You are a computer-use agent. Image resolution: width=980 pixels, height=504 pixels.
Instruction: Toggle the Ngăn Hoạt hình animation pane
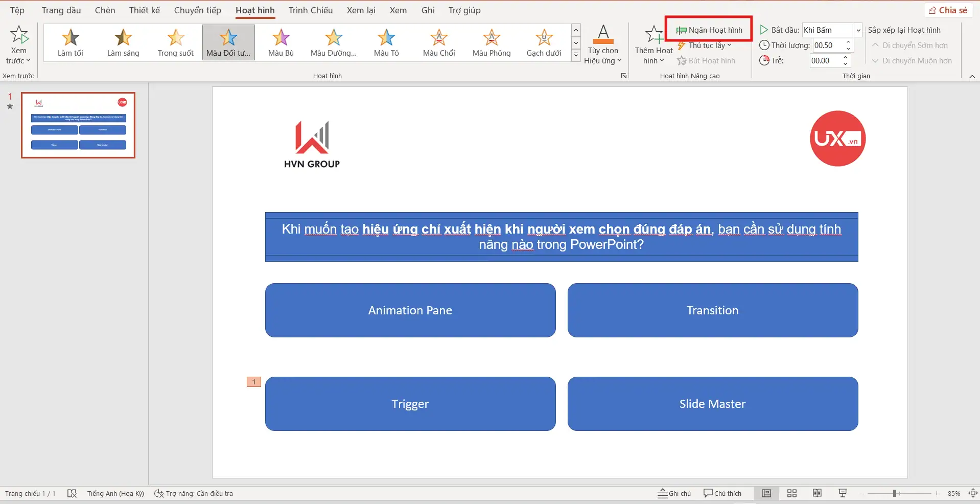[709, 30]
